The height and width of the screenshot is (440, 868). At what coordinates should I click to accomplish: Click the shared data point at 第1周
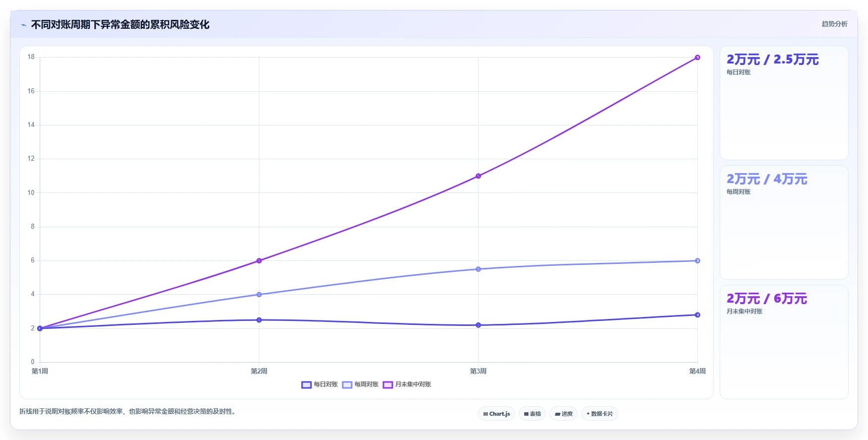click(x=40, y=328)
